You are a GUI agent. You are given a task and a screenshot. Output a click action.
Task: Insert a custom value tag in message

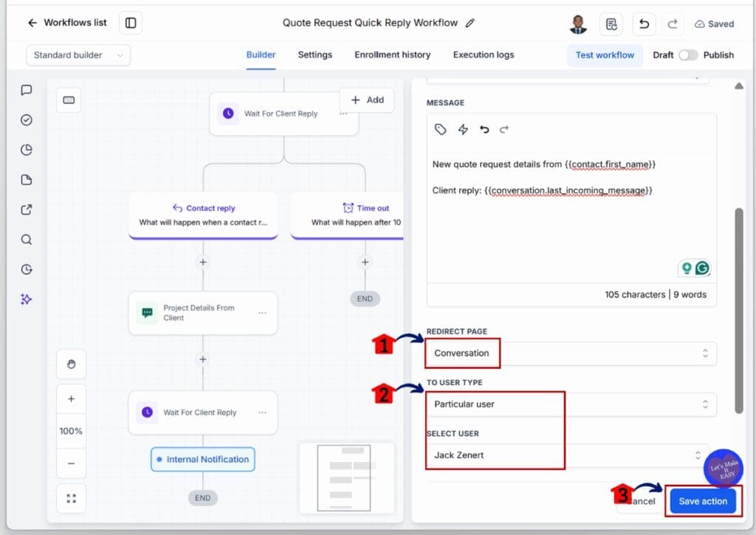pyautogui.click(x=440, y=129)
